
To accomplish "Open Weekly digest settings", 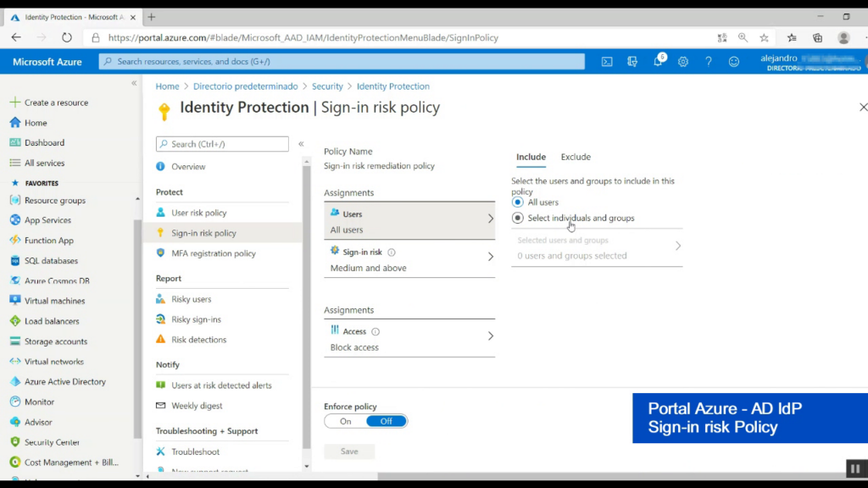I will point(189,406).
